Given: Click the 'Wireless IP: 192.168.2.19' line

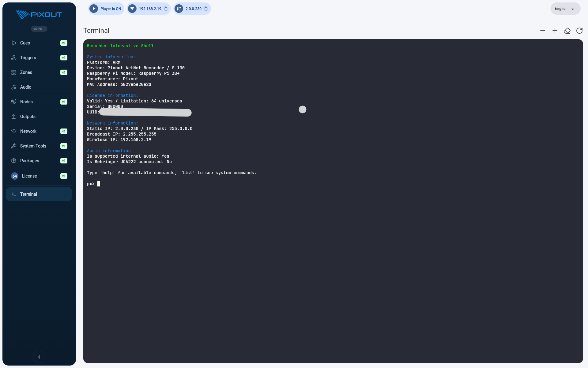Looking at the screenshot, I should click(x=119, y=140).
